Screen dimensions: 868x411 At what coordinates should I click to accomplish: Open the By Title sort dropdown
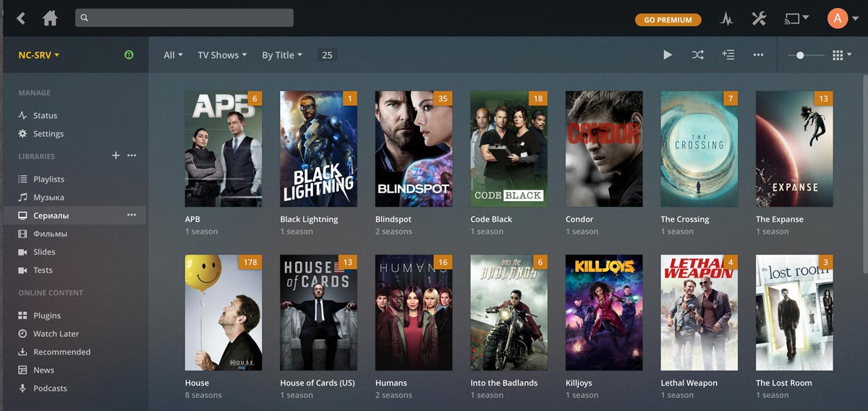coord(282,55)
